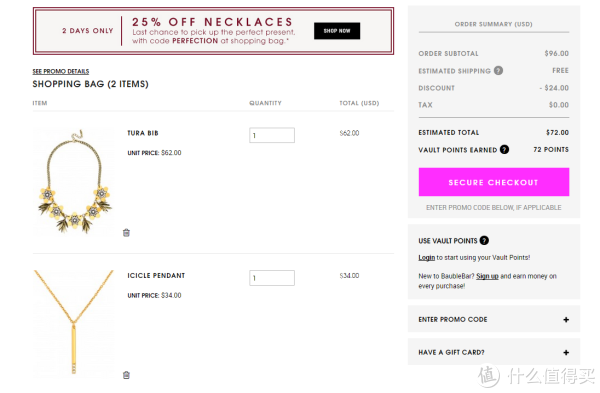The width and height of the screenshot is (600, 393).
Task: Follow the Sign up link
Action: coord(487,276)
